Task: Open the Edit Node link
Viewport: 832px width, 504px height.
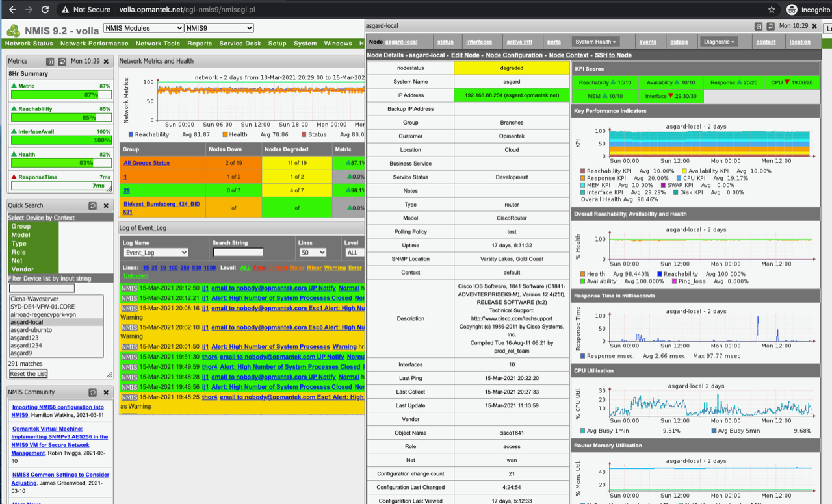Action: [465, 55]
